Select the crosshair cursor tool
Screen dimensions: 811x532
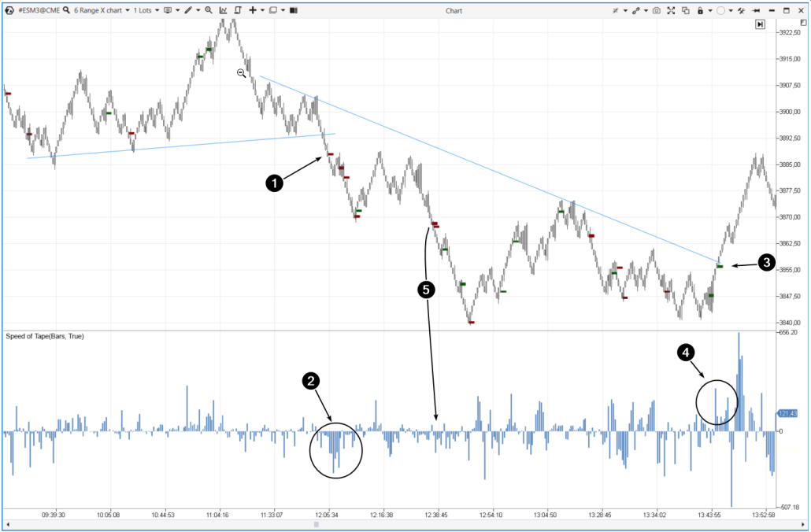coord(616,10)
